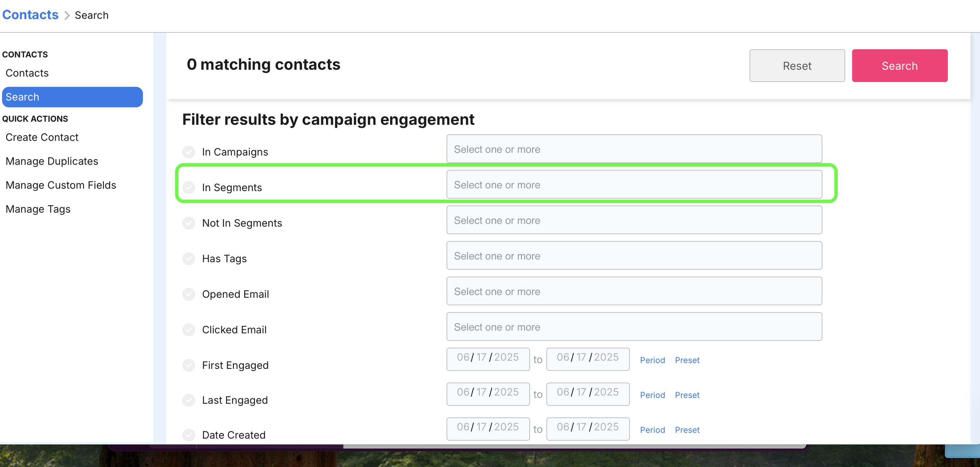Select Search in the sidebar
Viewport: 980px width, 467px height.
coord(72,97)
